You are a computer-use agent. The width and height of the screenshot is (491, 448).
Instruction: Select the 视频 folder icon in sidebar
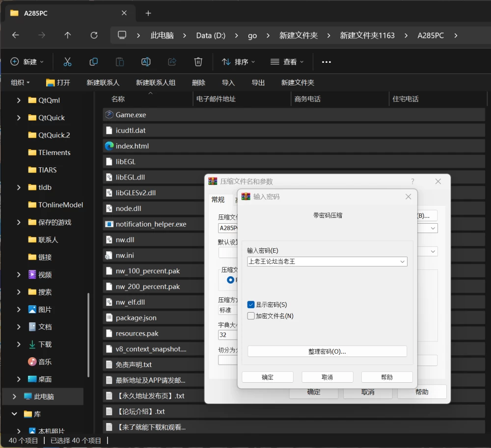pyautogui.click(x=32, y=274)
